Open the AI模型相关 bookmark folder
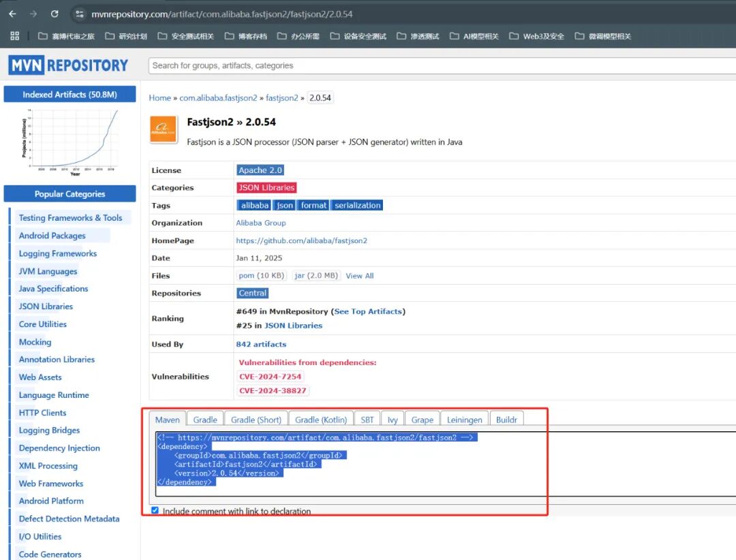Viewport: 736px width, 560px height. click(474, 36)
